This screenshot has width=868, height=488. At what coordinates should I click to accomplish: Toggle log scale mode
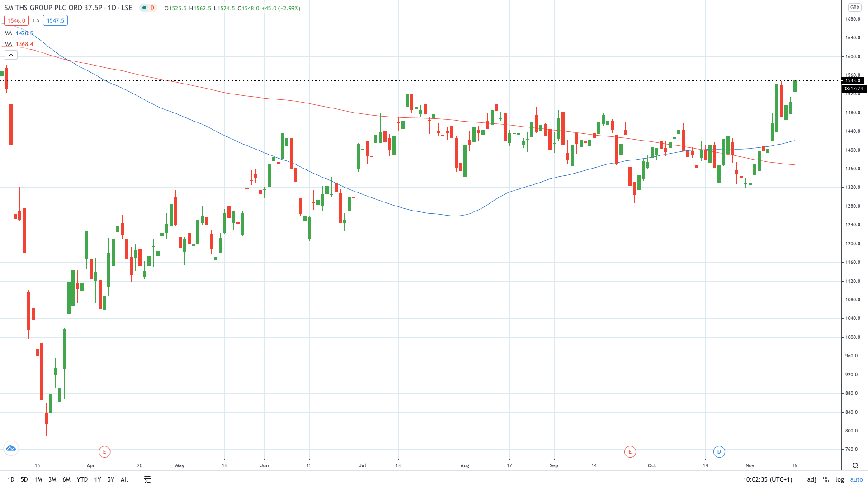pos(840,479)
